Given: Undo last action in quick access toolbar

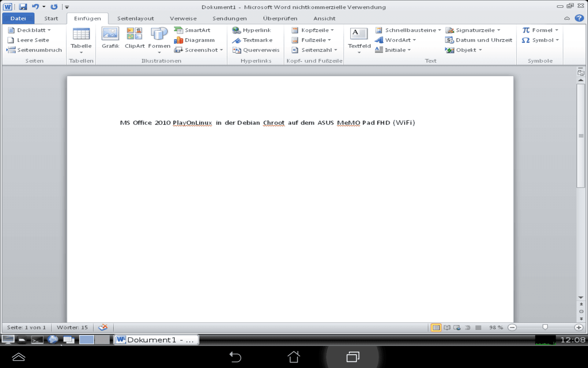Looking at the screenshot, I should pos(36,6).
